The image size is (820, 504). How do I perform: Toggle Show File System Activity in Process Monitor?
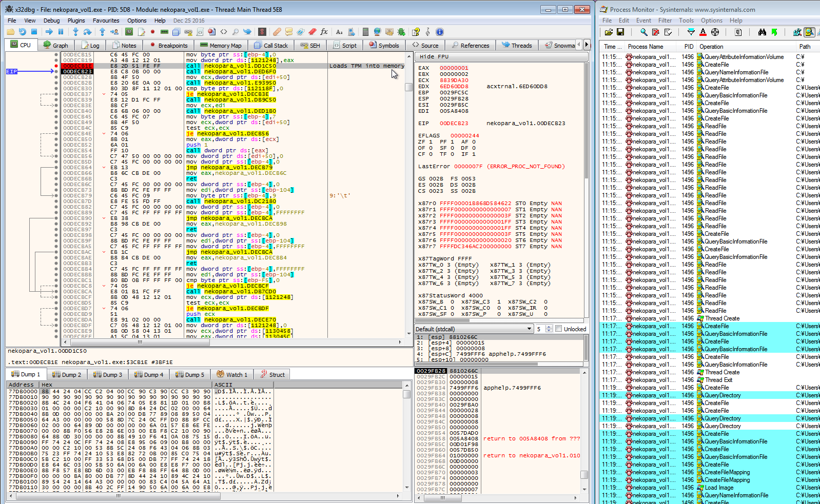[x=809, y=32]
